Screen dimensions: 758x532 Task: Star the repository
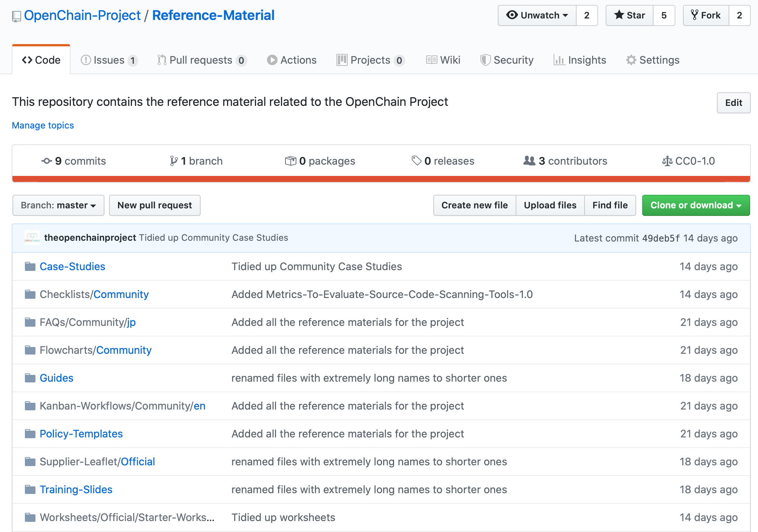click(629, 15)
